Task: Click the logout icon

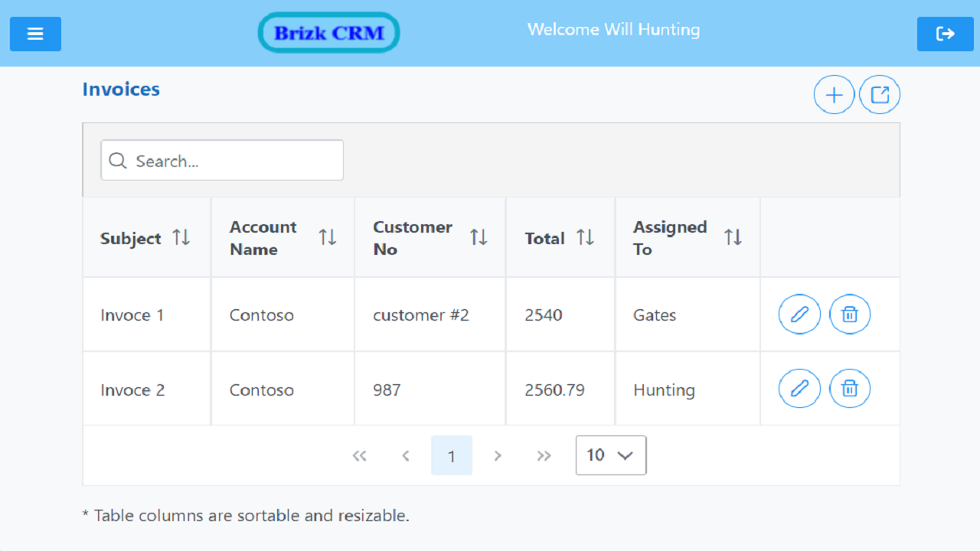Action: [945, 34]
